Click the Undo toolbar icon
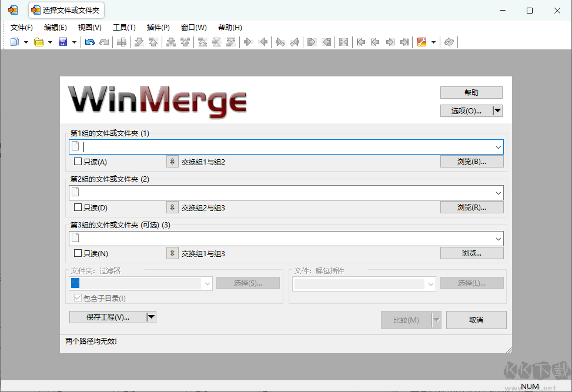Viewport: 572px width, 392px height. click(89, 42)
